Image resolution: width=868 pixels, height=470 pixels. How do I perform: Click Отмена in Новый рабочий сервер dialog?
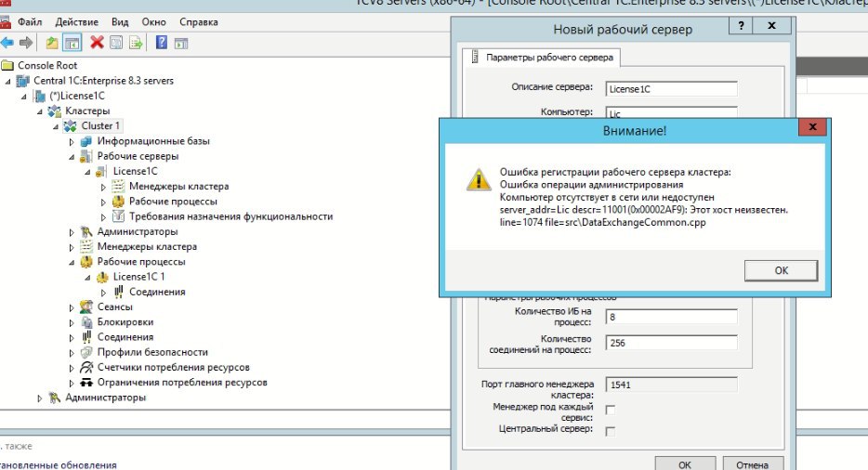coord(753,464)
